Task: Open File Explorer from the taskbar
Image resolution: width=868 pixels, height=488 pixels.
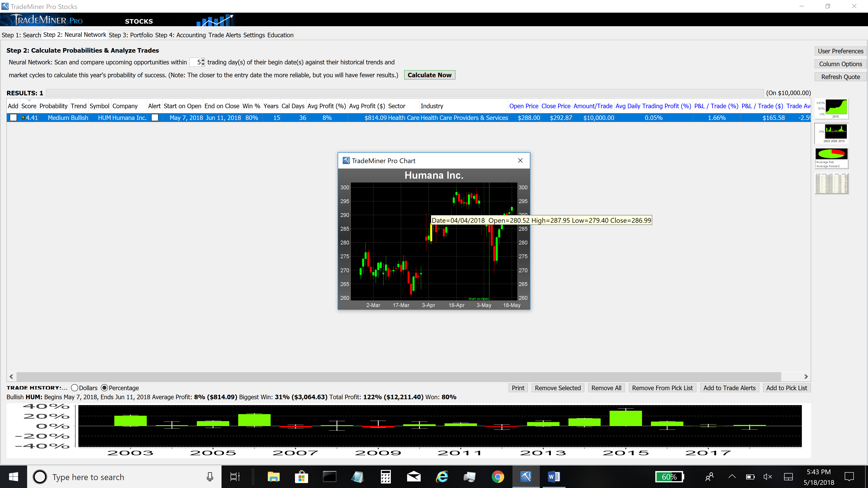Action: click(x=274, y=477)
